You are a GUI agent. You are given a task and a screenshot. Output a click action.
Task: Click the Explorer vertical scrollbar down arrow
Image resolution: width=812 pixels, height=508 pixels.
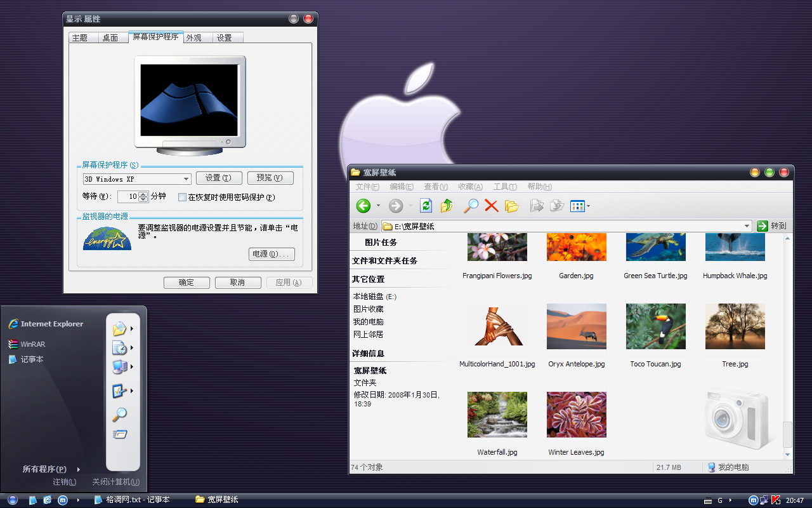[x=788, y=455]
